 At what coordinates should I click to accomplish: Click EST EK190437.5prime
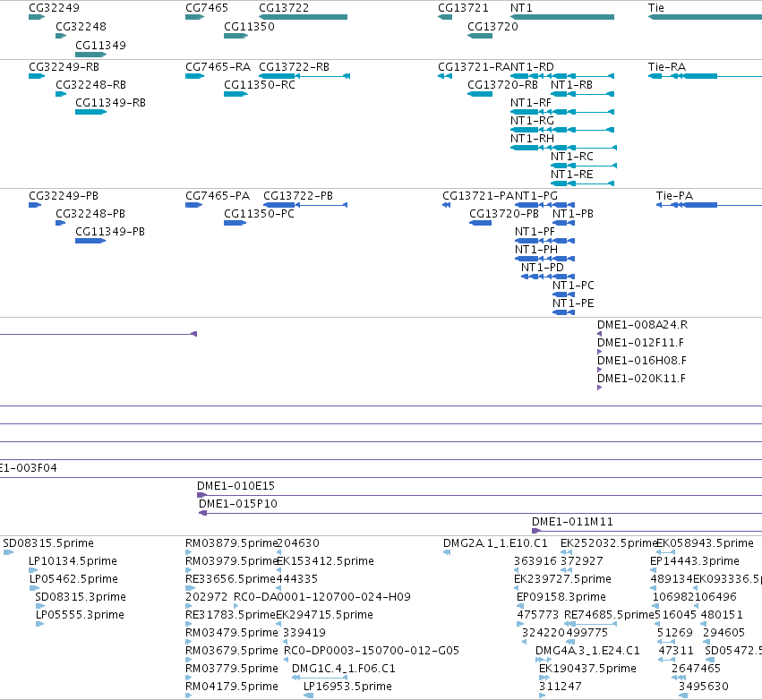coord(587,669)
